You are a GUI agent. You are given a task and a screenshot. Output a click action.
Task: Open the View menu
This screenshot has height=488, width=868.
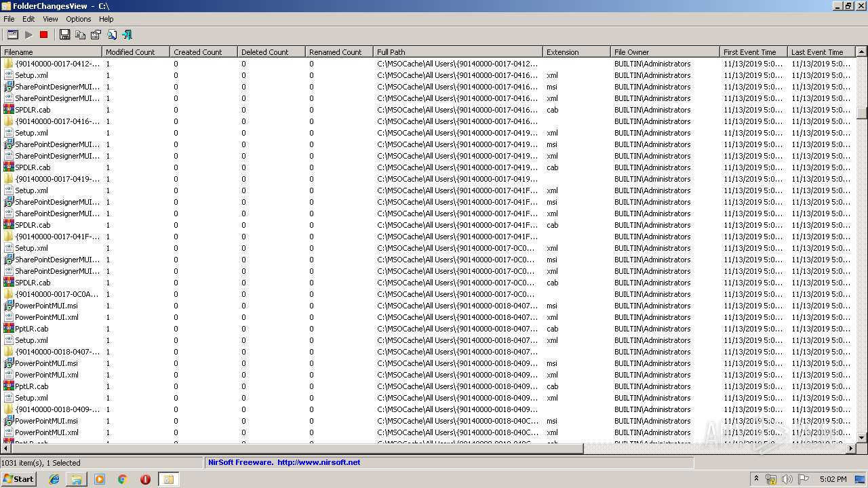[x=50, y=19]
